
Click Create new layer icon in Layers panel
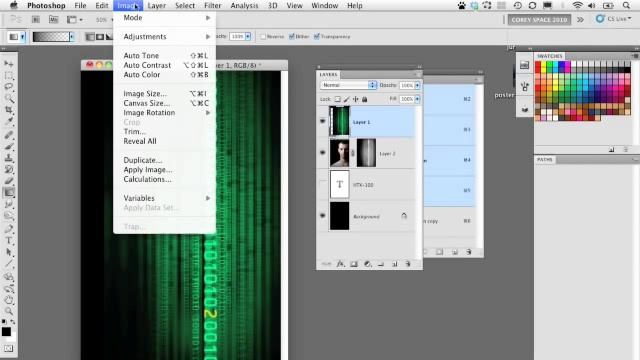395,264
